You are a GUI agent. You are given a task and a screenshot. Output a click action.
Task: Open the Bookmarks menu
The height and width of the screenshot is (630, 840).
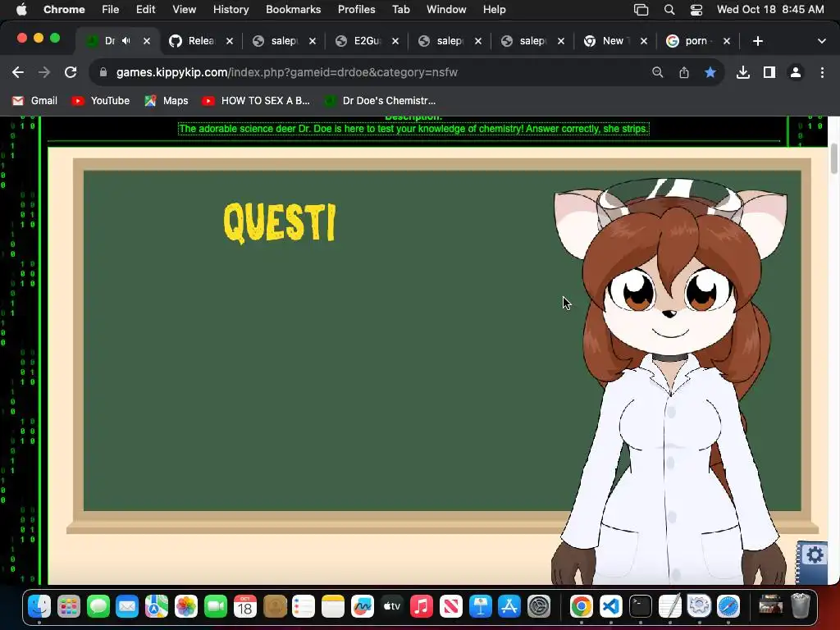pos(294,10)
